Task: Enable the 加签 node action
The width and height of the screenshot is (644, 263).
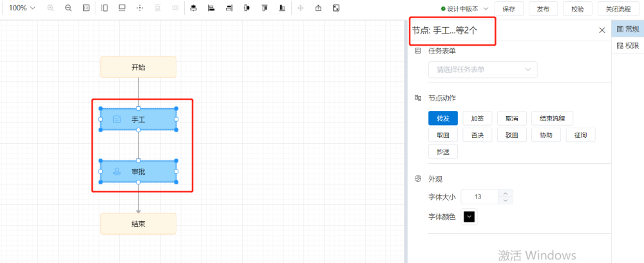Action: coord(477,118)
